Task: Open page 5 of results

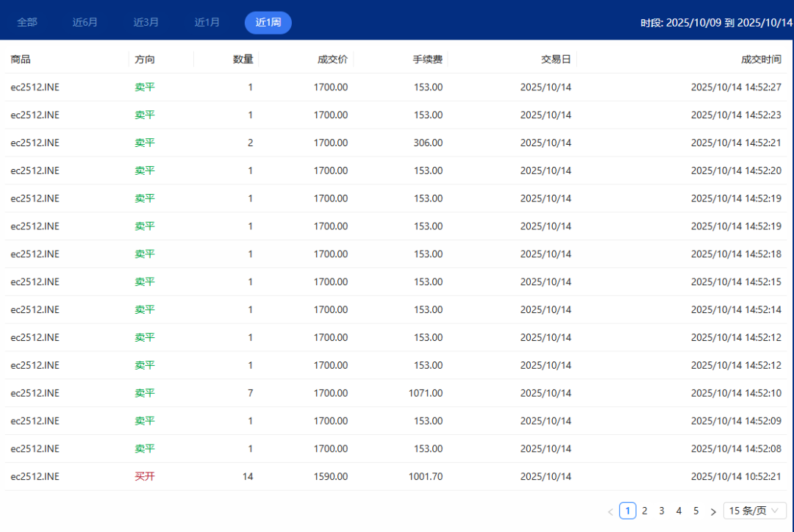Action: pos(695,511)
